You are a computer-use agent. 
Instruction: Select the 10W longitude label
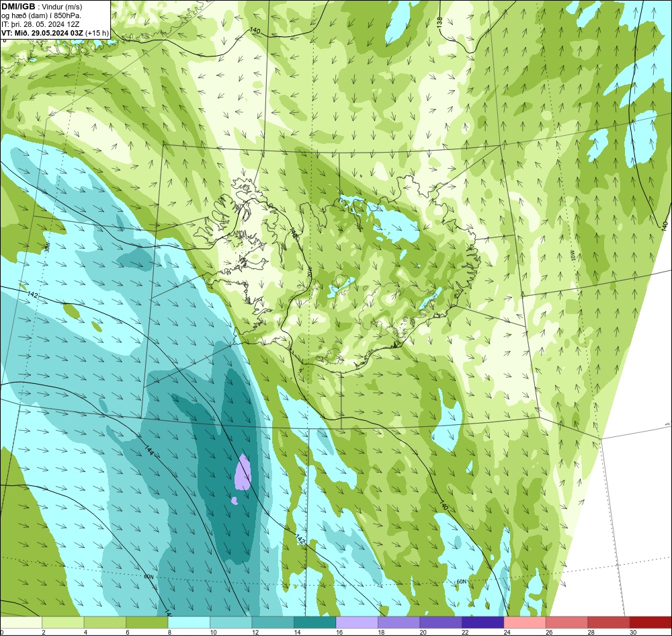574,256
